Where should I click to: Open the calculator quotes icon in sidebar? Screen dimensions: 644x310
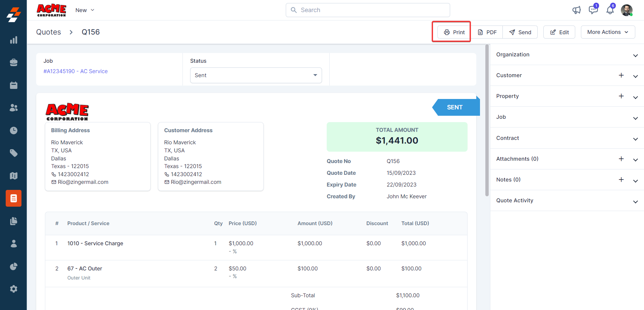[13, 198]
